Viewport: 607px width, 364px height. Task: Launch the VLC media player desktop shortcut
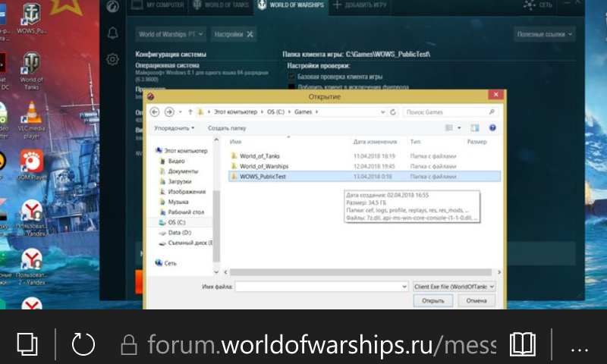click(32, 120)
